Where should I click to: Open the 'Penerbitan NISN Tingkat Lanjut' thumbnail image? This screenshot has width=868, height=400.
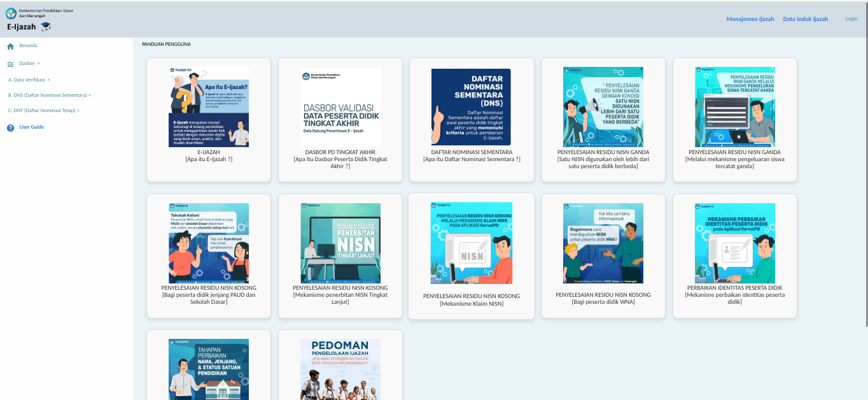340,243
